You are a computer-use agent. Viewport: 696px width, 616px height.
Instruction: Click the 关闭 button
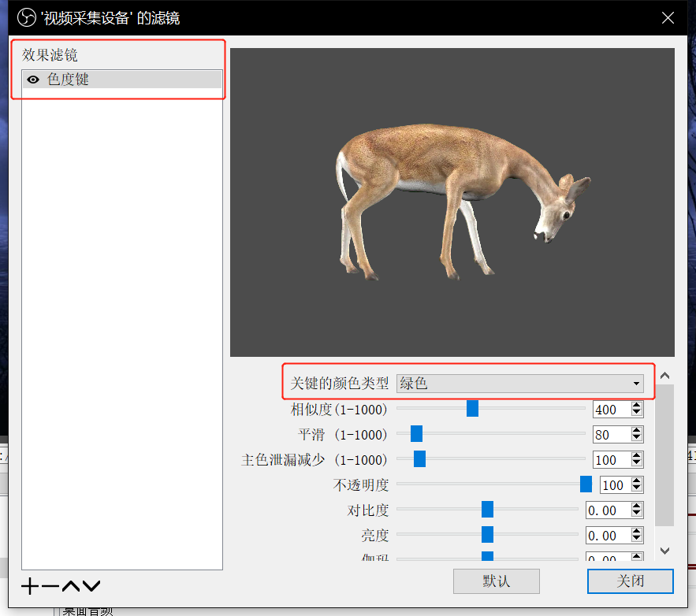click(631, 581)
